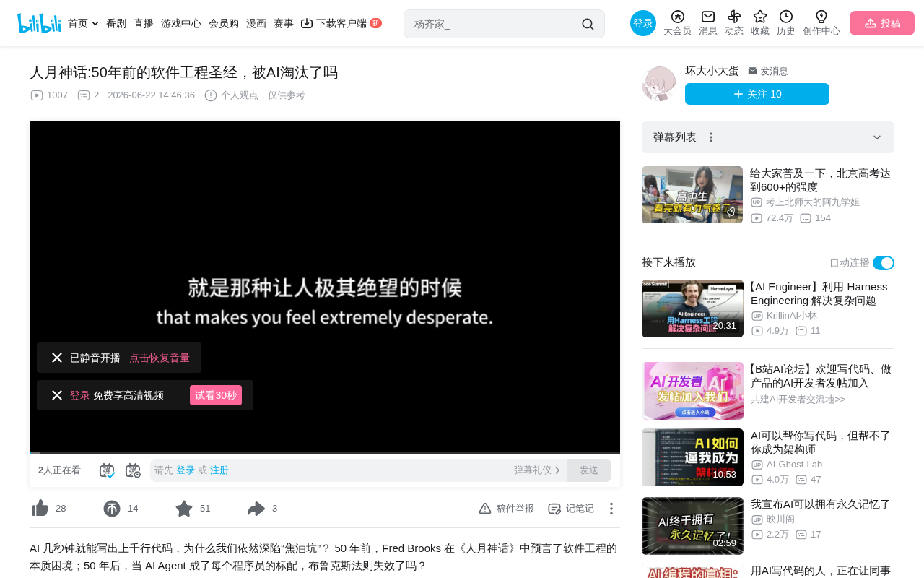Toggle 自动连播 autoplay switch
The height and width of the screenshot is (578, 924).
[884, 263]
